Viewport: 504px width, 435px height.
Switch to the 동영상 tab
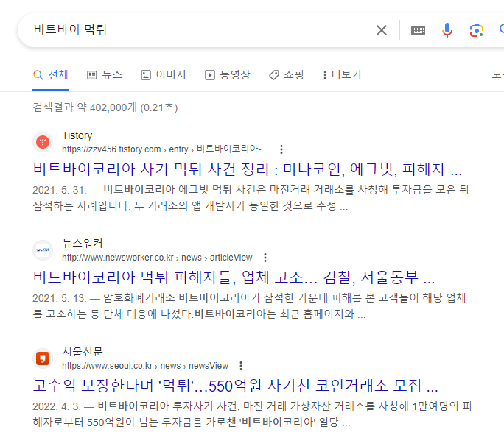pyautogui.click(x=227, y=75)
